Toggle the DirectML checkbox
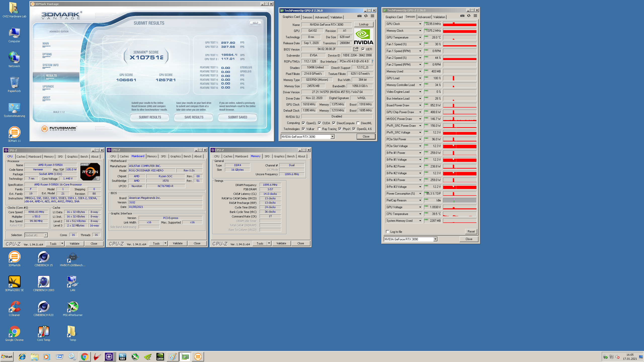The width and height of the screenshot is (644, 362). click(x=358, y=123)
